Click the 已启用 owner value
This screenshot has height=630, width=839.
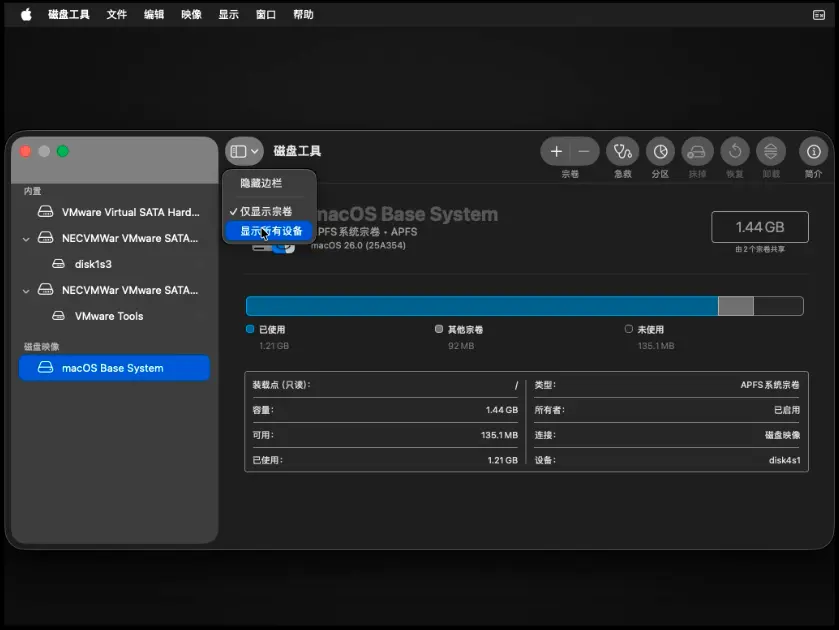pyautogui.click(x=787, y=409)
